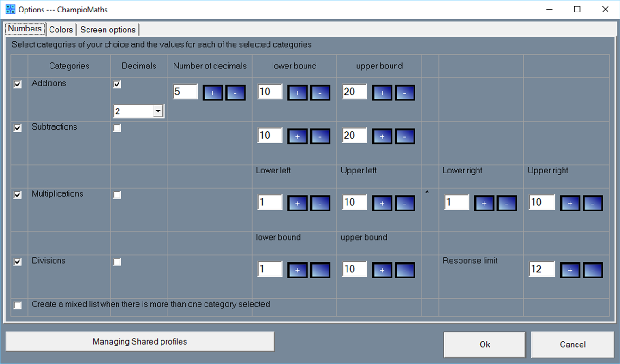Increase the Divisions lower bound
The height and width of the screenshot is (364, 620).
[297, 269]
